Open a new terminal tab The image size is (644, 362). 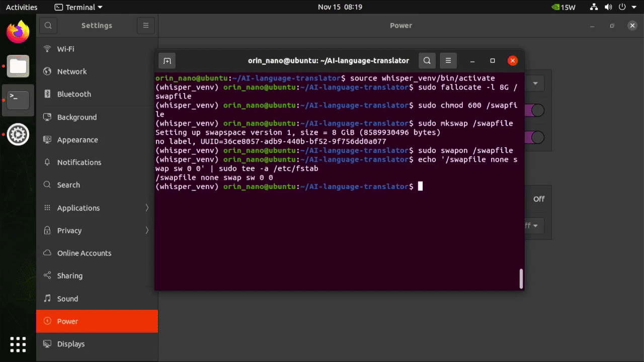coord(167,60)
